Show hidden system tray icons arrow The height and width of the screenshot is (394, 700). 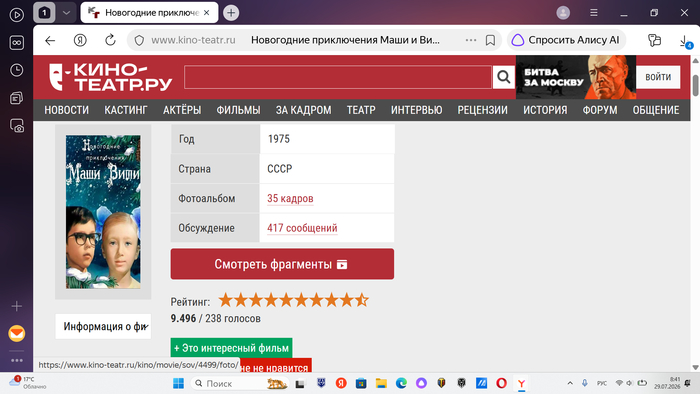click(570, 383)
